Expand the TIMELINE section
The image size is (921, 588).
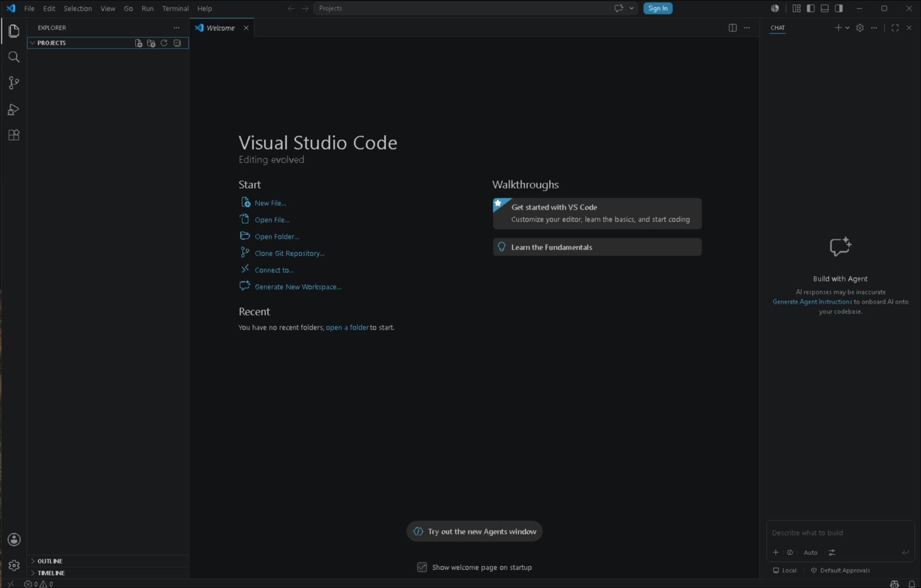(108, 573)
